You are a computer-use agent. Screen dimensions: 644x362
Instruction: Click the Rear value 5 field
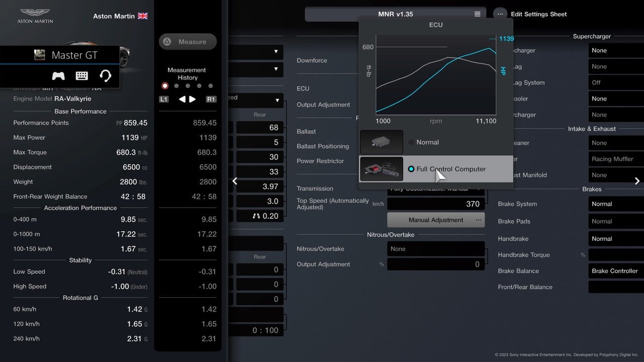(260, 142)
